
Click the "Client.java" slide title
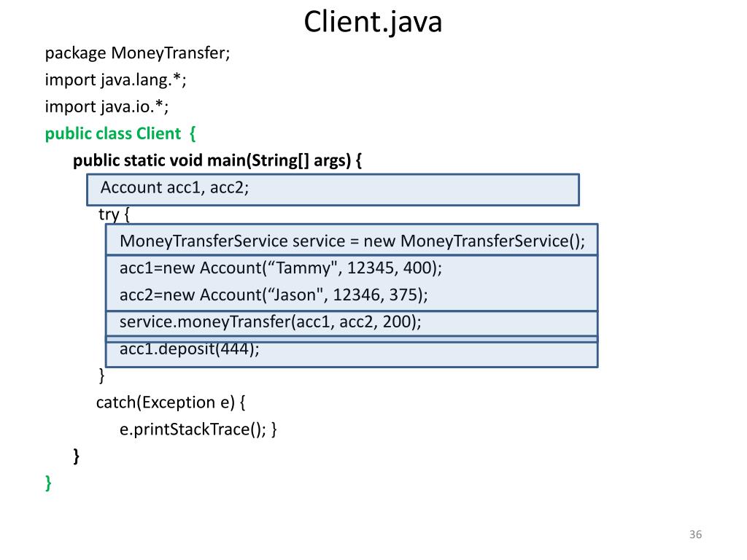[x=373, y=23]
